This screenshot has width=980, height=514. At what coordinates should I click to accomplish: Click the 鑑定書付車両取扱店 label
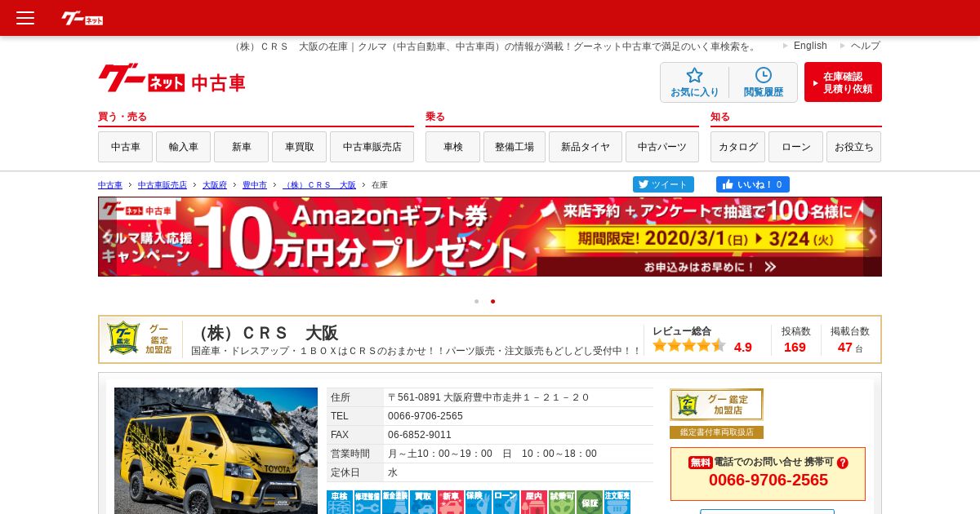click(x=716, y=432)
